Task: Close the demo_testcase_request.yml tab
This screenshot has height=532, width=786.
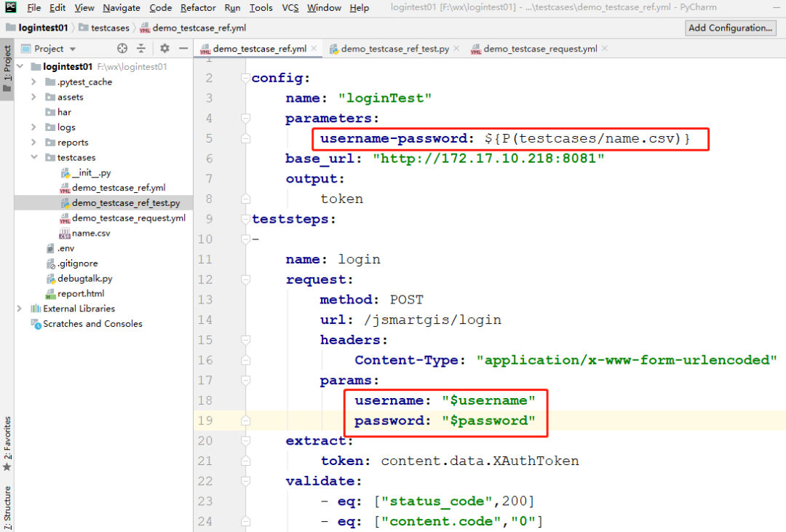Action: point(605,48)
